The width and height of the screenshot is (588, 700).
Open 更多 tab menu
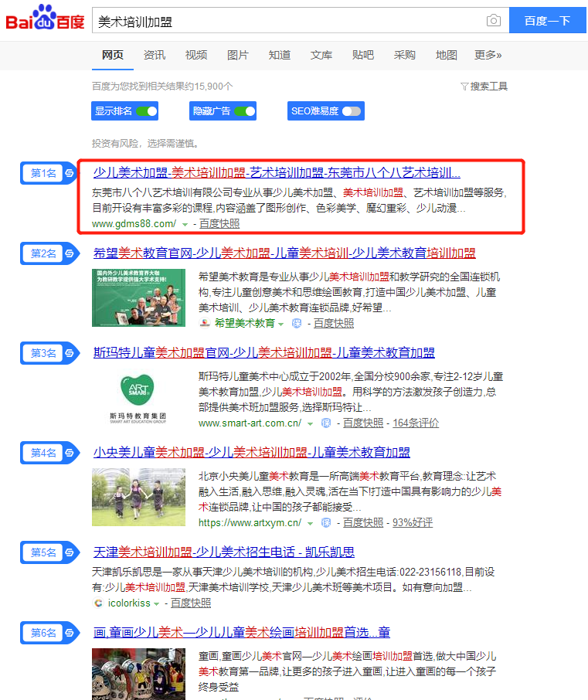coord(488,56)
